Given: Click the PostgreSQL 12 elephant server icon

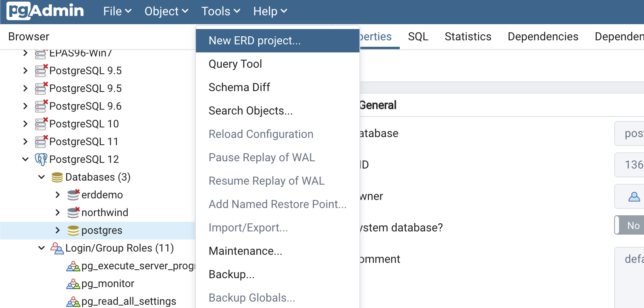Looking at the screenshot, I should [41, 159].
